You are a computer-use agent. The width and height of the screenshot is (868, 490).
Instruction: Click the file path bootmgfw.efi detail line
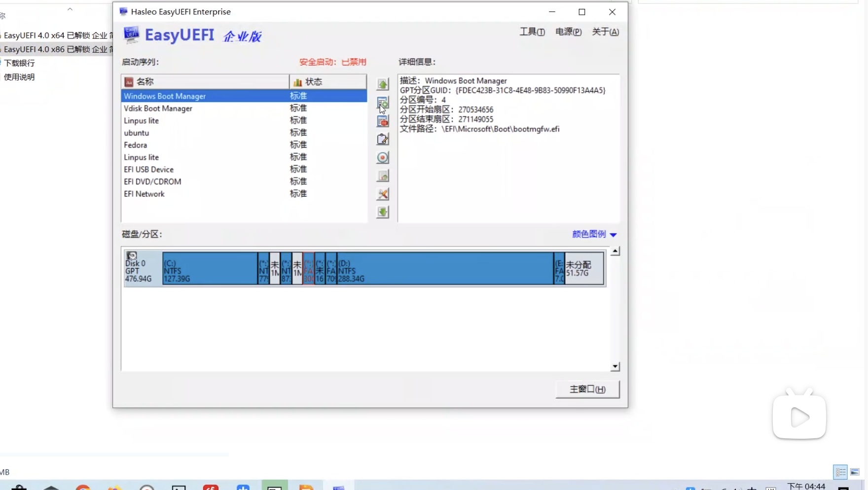click(479, 129)
